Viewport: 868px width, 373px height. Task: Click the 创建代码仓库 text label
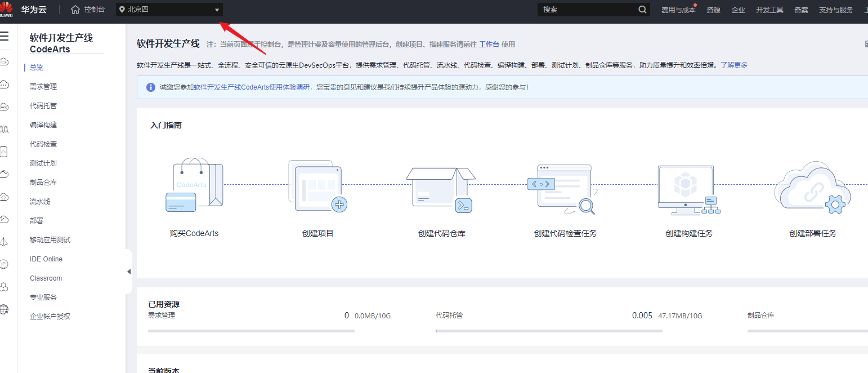click(442, 233)
